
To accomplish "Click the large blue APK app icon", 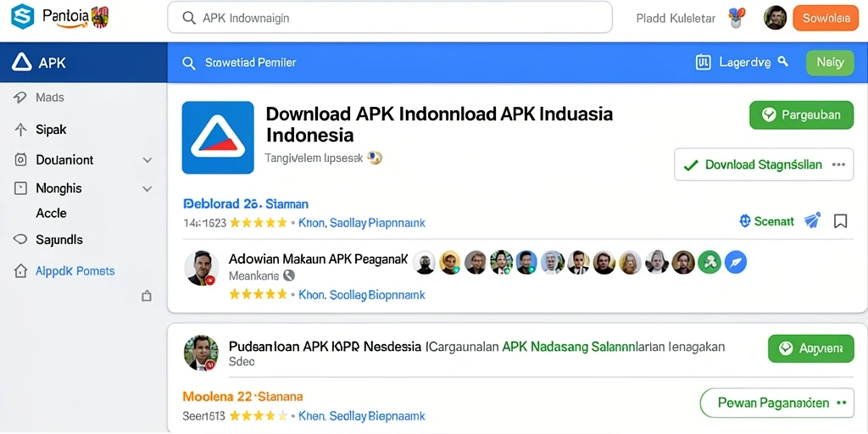I will 218,137.
